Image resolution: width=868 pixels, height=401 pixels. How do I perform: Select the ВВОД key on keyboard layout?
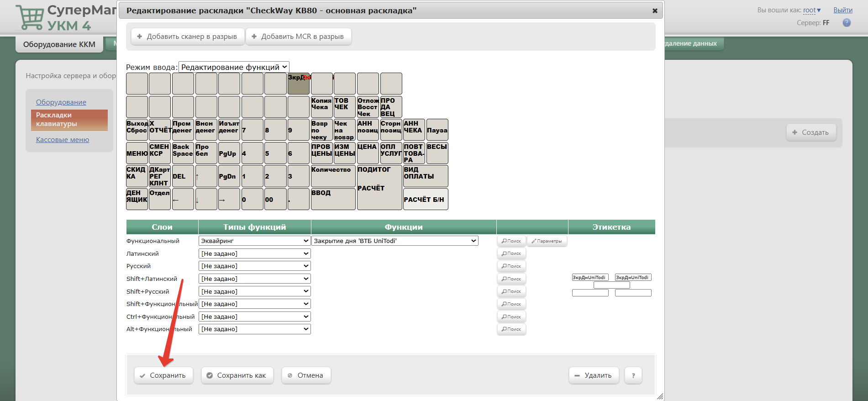(333, 199)
